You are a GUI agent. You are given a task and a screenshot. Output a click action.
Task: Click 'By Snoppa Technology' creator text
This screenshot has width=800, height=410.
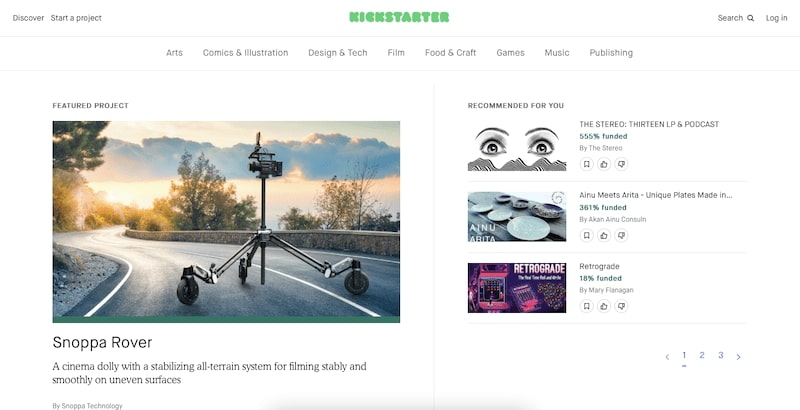click(x=87, y=406)
